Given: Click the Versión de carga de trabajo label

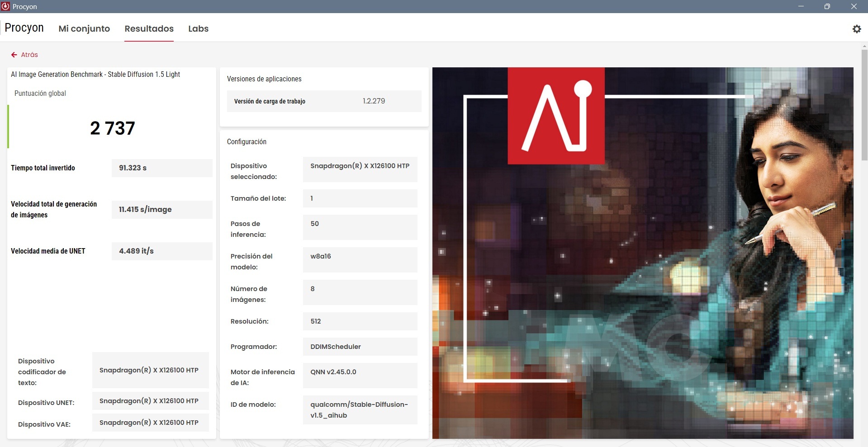Looking at the screenshot, I should [x=270, y=101].
